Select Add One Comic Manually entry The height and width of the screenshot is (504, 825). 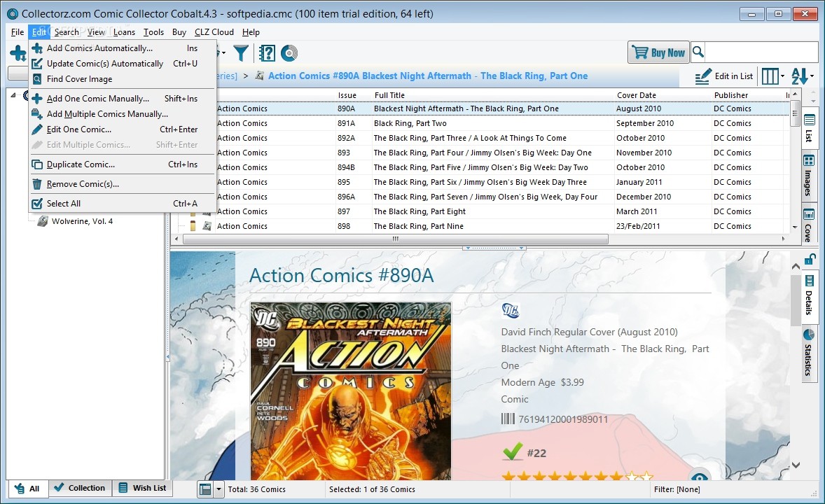(x=122, y=99)
